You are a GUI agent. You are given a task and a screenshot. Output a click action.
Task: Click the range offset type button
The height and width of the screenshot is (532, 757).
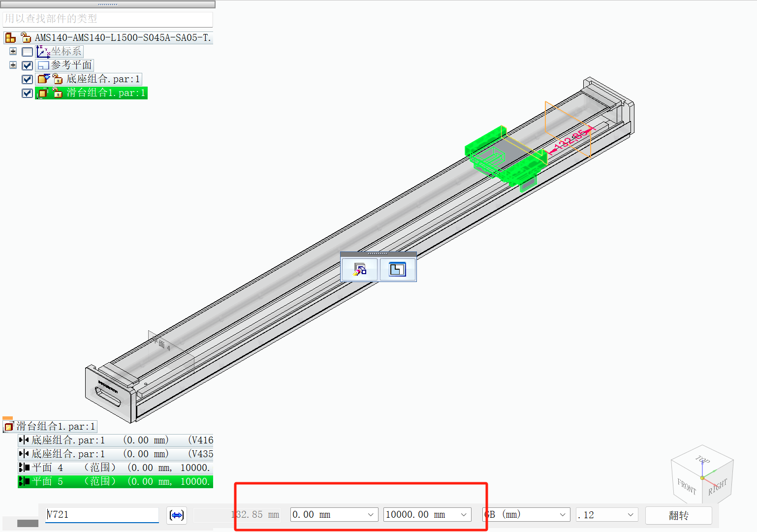(177, 515)
